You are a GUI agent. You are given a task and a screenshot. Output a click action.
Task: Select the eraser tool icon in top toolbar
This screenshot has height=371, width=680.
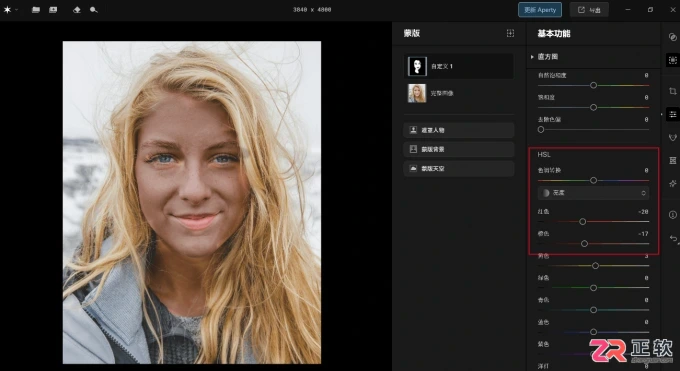coord(77,10)
